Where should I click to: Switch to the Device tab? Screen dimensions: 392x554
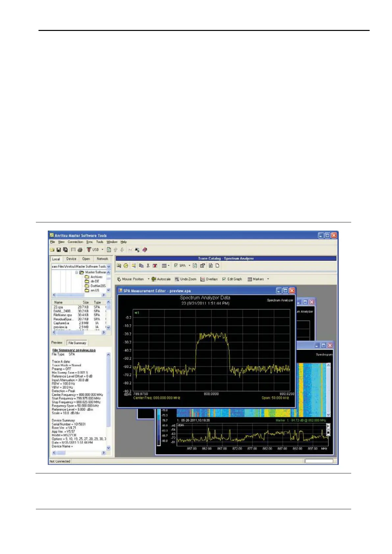pyautogui.click(x=71, y=259)
